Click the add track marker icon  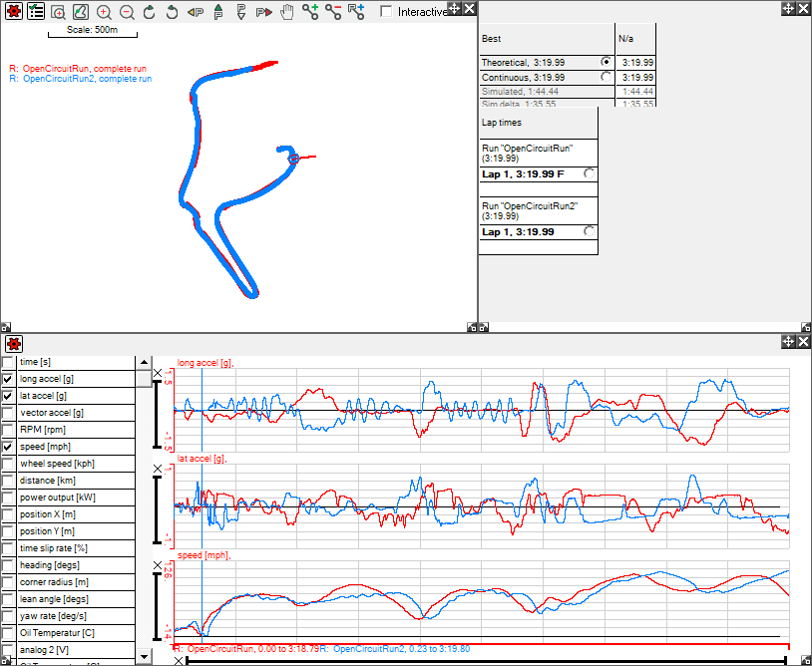coord(310,12)
